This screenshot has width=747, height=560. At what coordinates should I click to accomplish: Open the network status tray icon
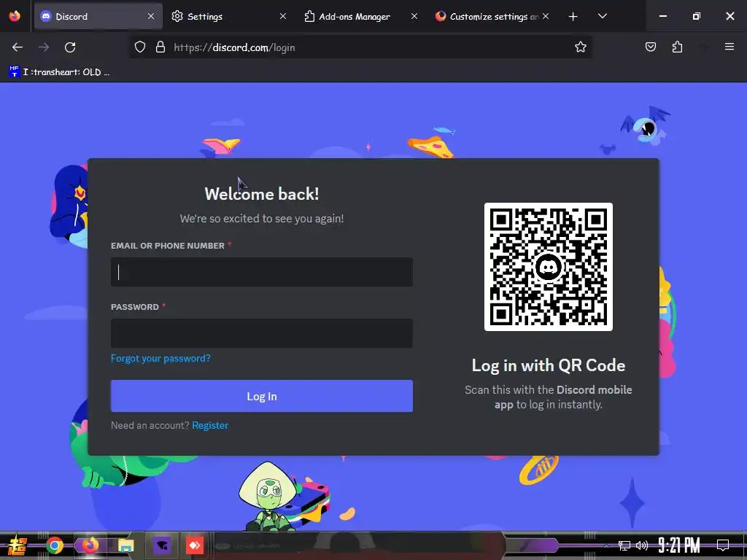624,545
